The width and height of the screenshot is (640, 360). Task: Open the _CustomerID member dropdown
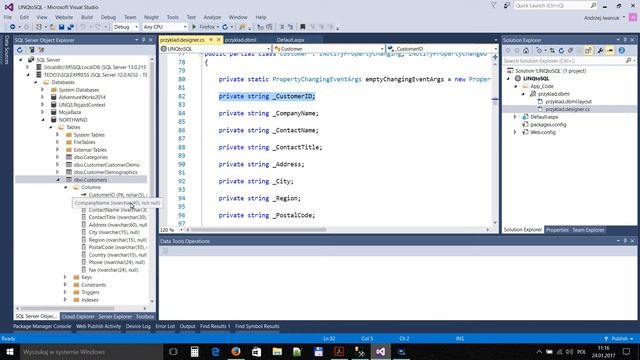click(x=442, y=49)
